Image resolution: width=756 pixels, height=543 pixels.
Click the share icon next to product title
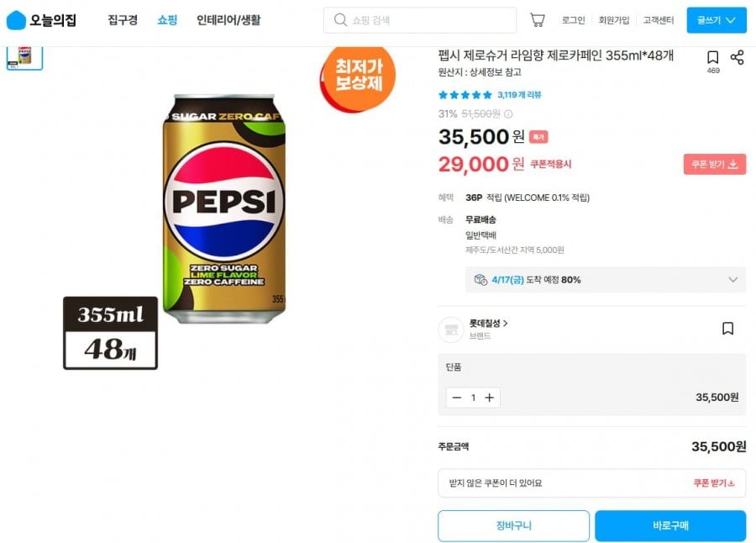click(x=738, y=57)
